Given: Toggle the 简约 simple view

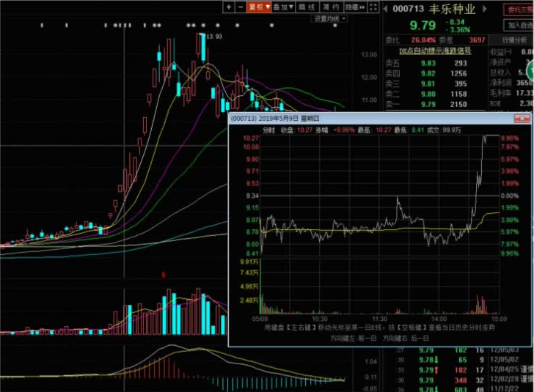Looking at the screenshot, I should [331, 7].
